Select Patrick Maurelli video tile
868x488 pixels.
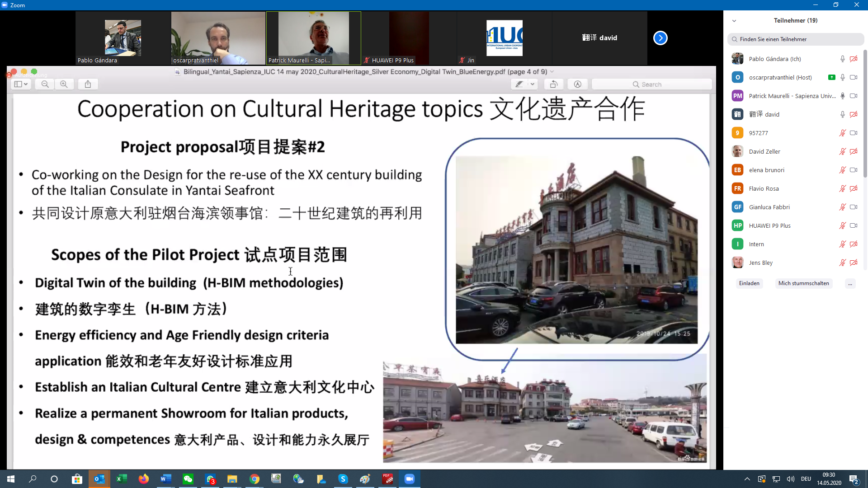(313, 38)
